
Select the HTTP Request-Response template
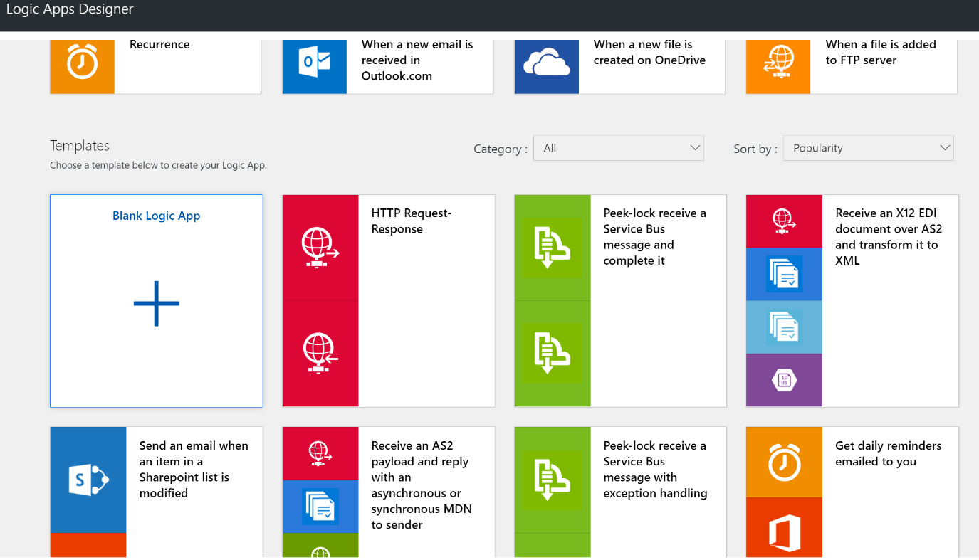[411, 221]
